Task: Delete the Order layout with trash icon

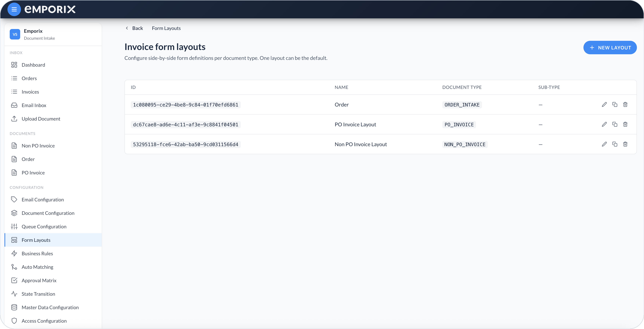Action: point(625,104)
